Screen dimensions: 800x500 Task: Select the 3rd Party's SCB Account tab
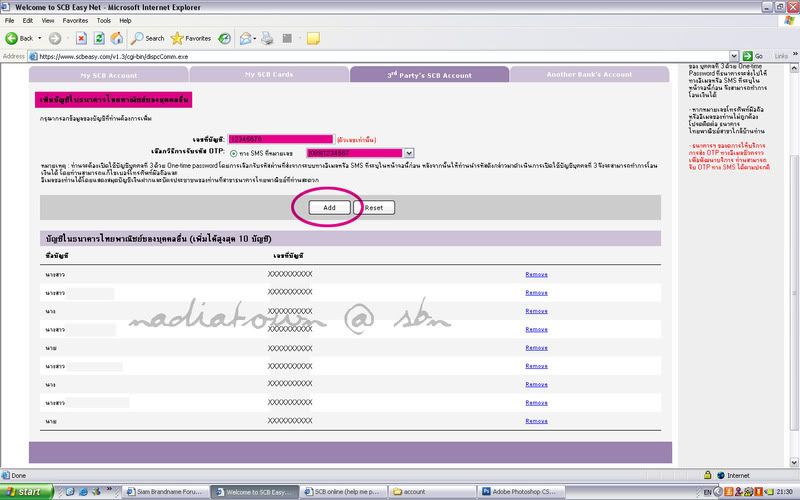pos(429,74)
